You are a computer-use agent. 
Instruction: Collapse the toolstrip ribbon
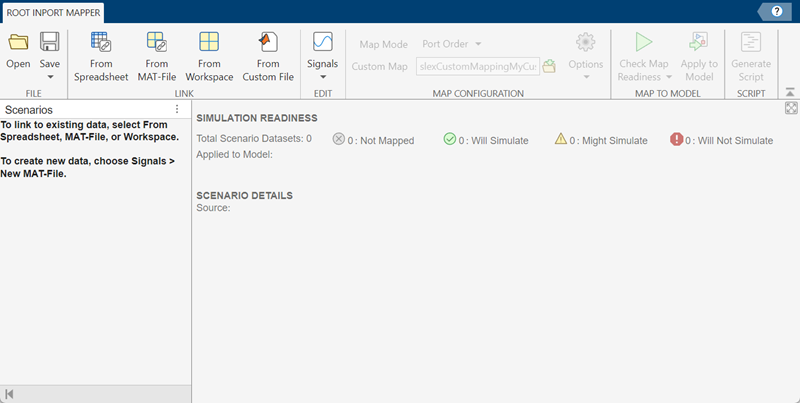coord(790,91)
